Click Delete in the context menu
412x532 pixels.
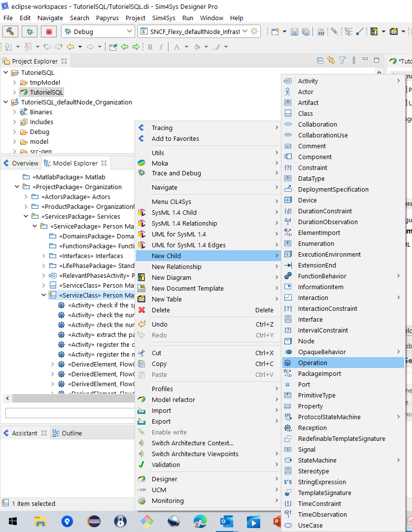pos(208,310)
